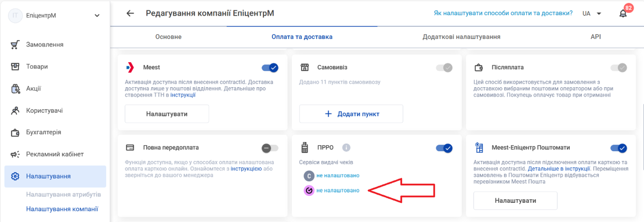
Task: Click Налаштувати button in Meest card
Action: [167, 114]
